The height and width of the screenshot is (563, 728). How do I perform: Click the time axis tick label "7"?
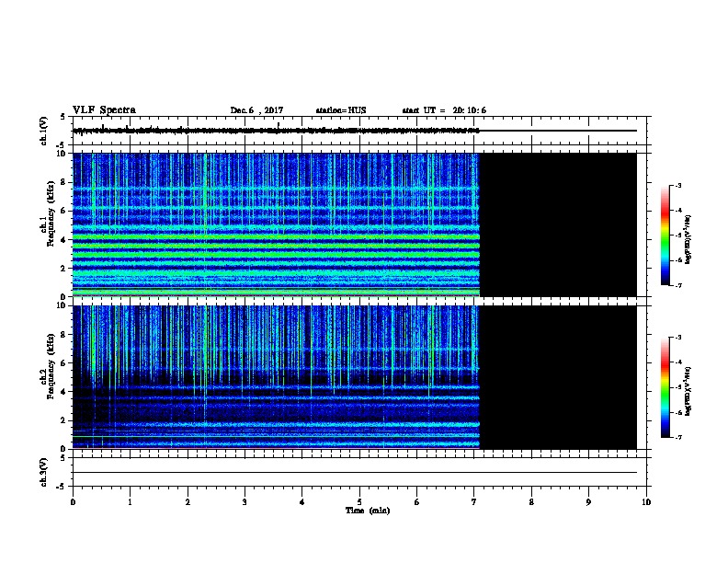[x=474, y=501]
